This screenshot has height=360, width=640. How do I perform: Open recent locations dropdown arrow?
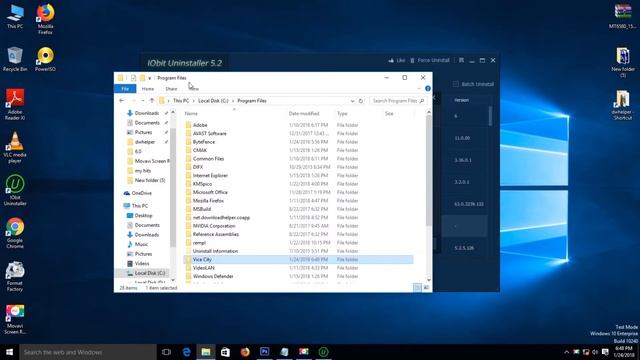click(x=142, y=101)
